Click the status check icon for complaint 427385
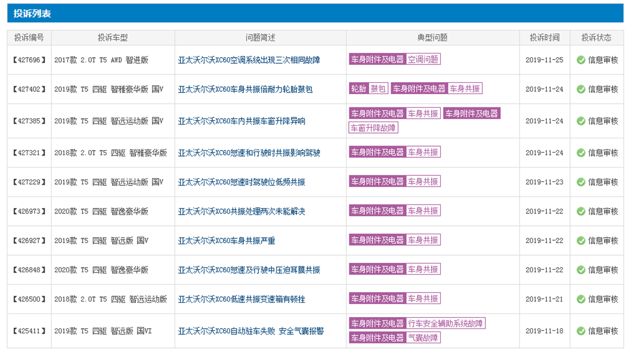 [581, 121]
